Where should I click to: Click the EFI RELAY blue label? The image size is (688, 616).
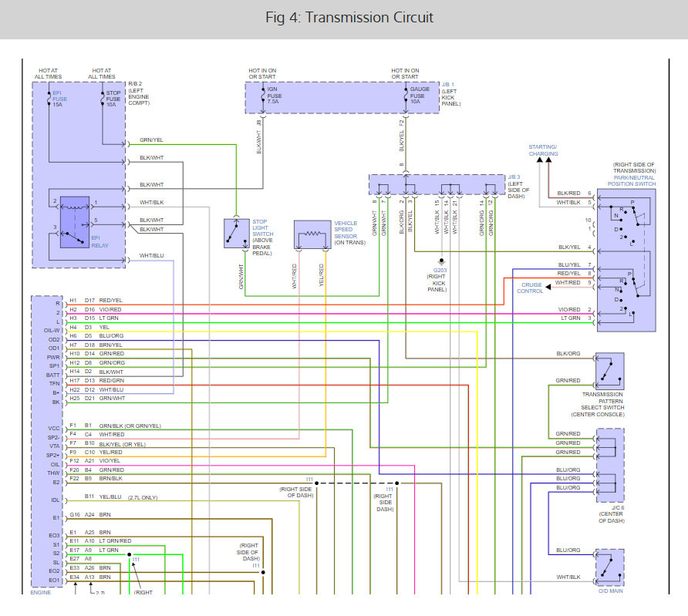point(99,241)
